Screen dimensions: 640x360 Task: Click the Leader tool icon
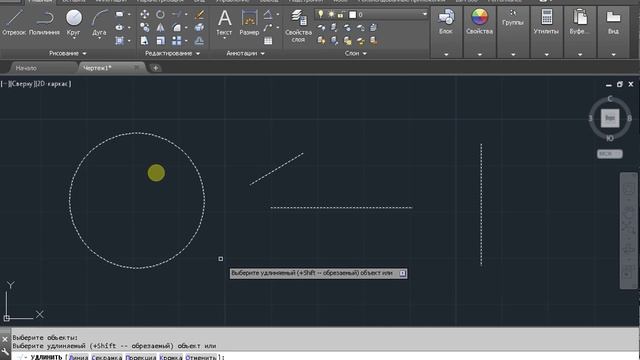(268, 28)
